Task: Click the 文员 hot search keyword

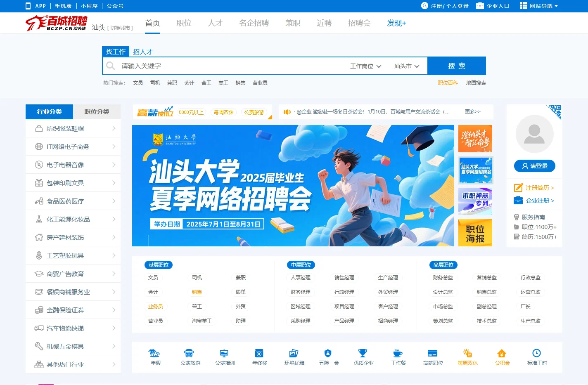Action: tap(138, 83)
